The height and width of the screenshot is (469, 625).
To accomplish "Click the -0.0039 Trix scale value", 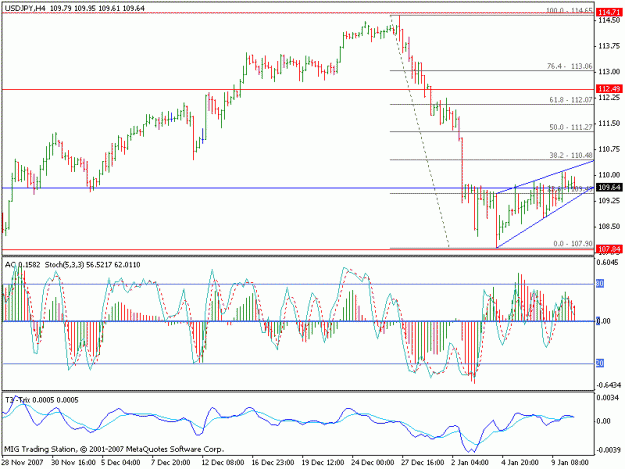I will [x=609, y=450].
